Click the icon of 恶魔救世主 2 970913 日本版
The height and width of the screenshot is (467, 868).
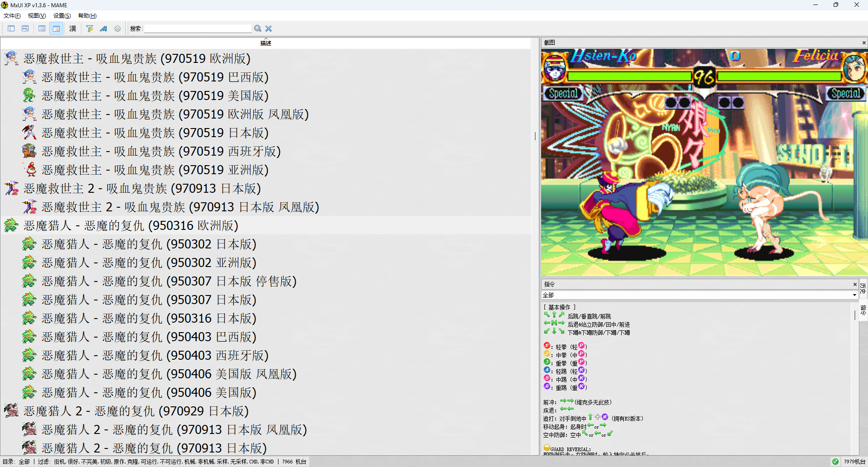pos(11,188)
